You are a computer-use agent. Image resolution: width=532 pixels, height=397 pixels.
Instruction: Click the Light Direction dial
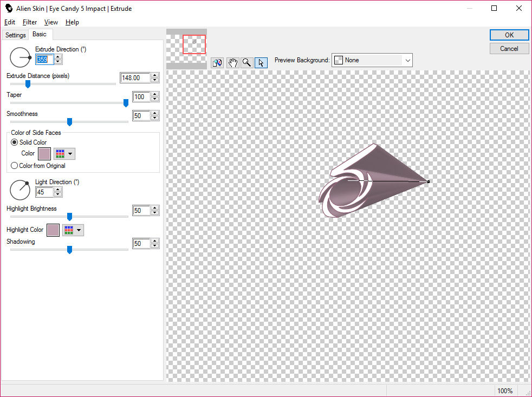click(20, 190)
